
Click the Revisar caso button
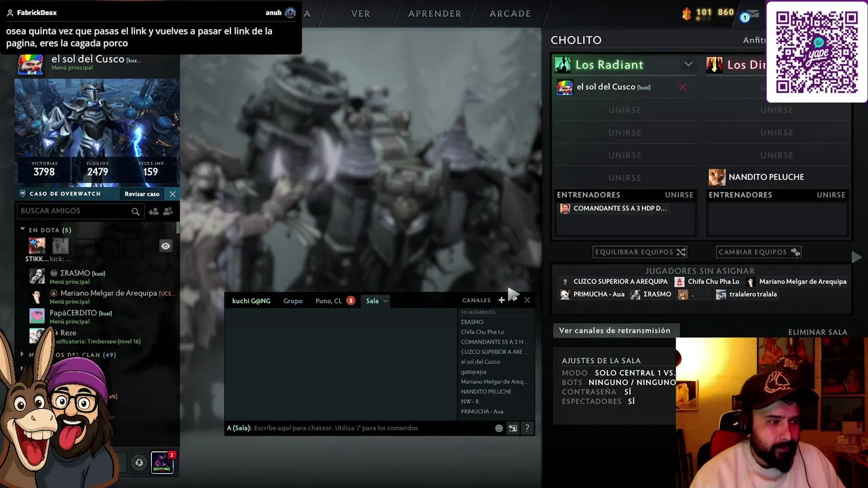pyautogui.click(x=142, y=194)
